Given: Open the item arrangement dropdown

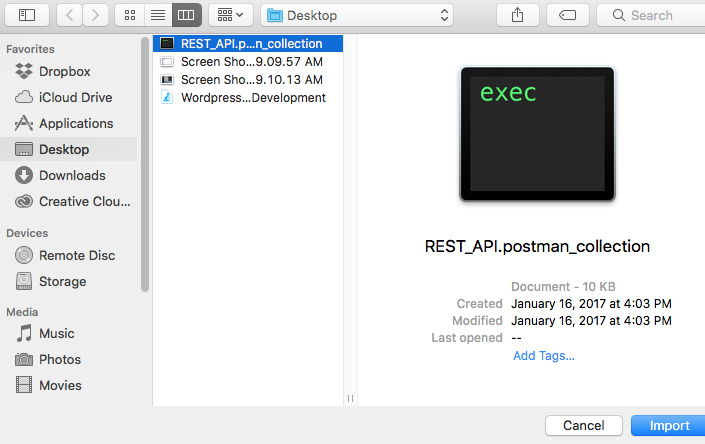Looking at the screenshot, I should tap(231, 15).
